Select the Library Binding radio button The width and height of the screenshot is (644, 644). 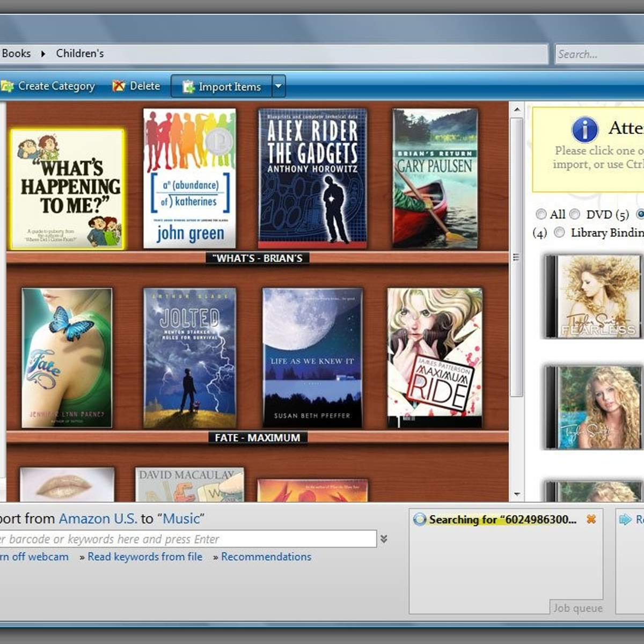559,232
